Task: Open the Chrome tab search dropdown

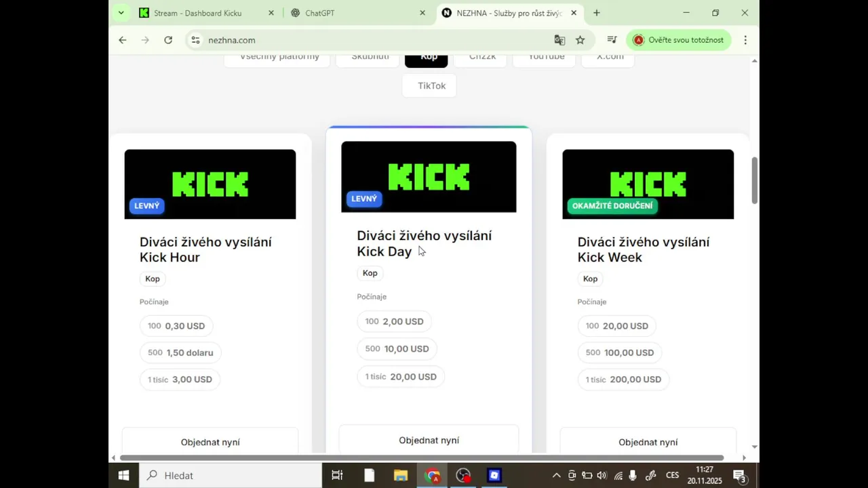Action: (x=121, y=13)
